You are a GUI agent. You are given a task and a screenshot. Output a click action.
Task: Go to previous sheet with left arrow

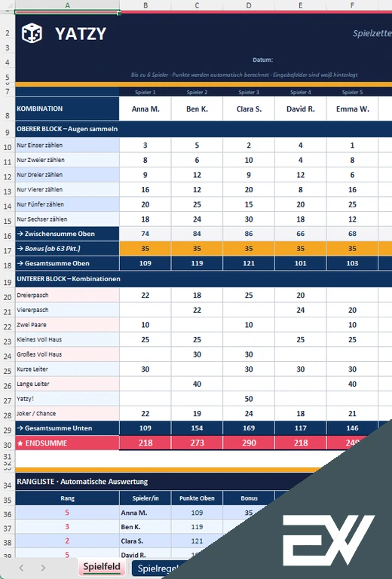pyautogui.click(x=21, y=568)
